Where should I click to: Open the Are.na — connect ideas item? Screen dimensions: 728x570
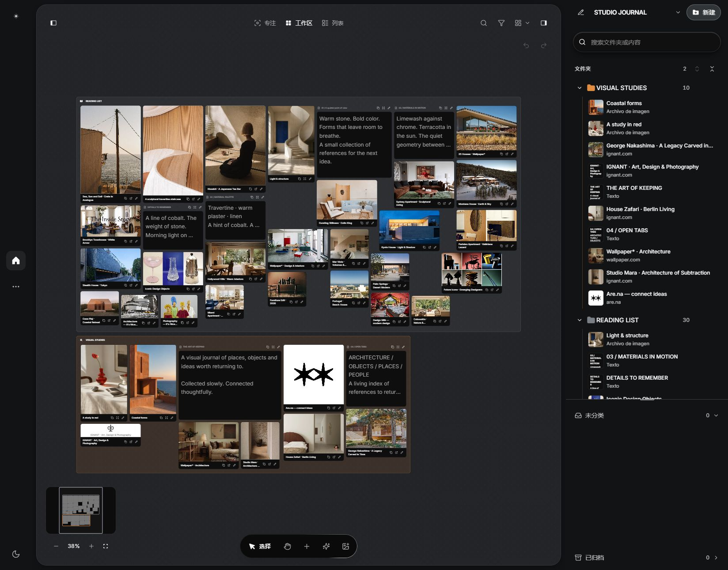point(651,298)
